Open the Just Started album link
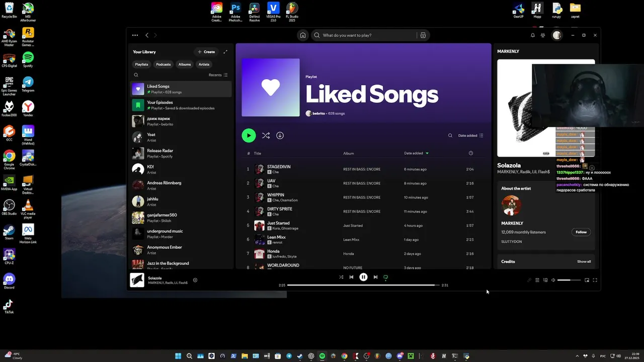This screenshot has height=362, width=644. coord(353,226)
